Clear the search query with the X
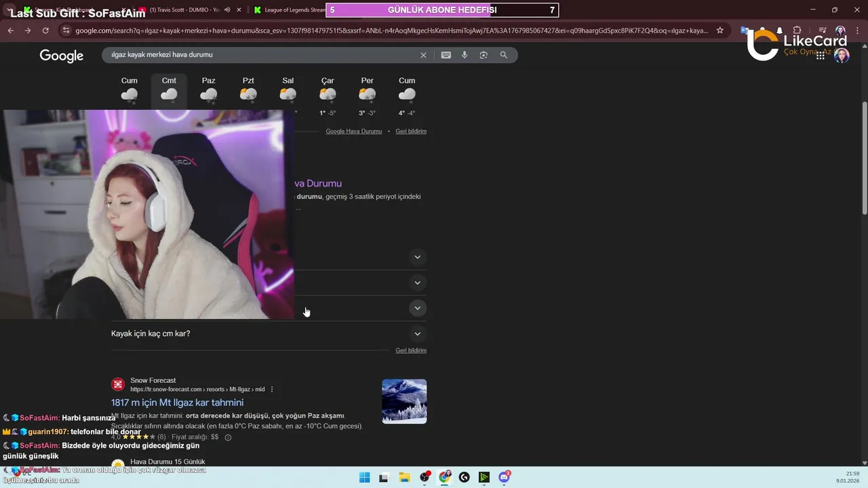868x488 pixels. click(x=423, y=55)
